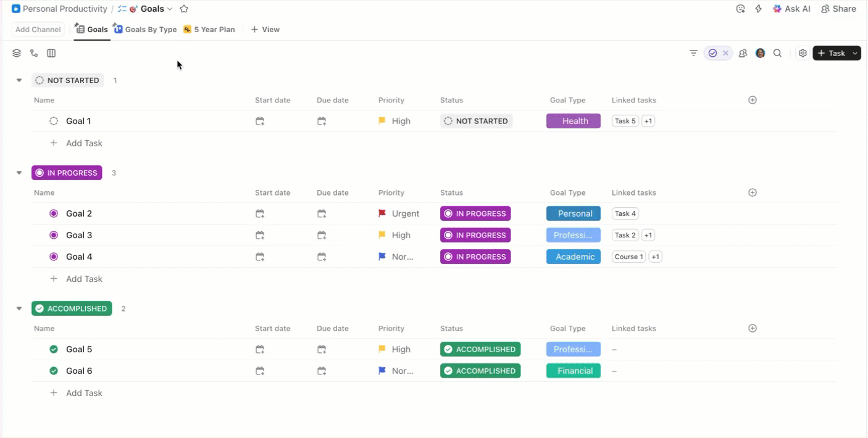This screenshot has width=868, height=438.
Task: Open the subtasks icon in the toolbar
Action: click(34, 54)
